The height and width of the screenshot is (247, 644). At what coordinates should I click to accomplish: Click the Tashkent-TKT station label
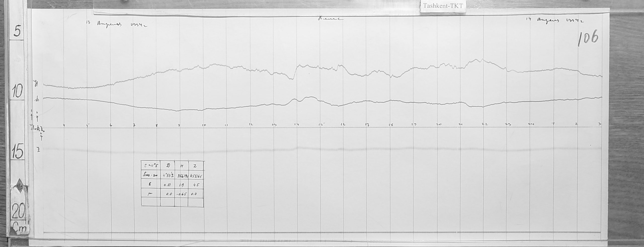pyautogui.click(x=443, y=6)
